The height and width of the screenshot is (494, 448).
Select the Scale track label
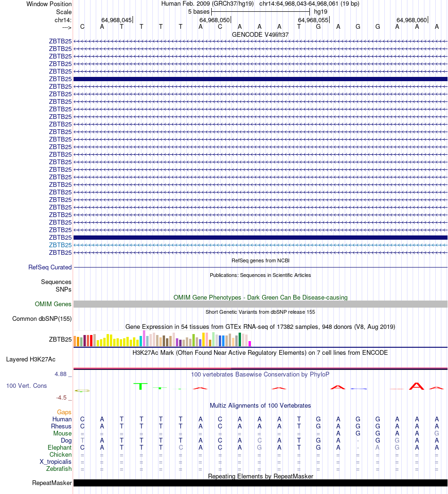[x=64, y=12]
